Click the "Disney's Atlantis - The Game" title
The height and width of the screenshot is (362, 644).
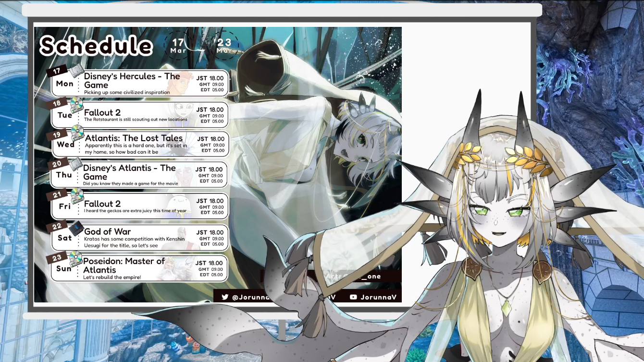point(130,172)
